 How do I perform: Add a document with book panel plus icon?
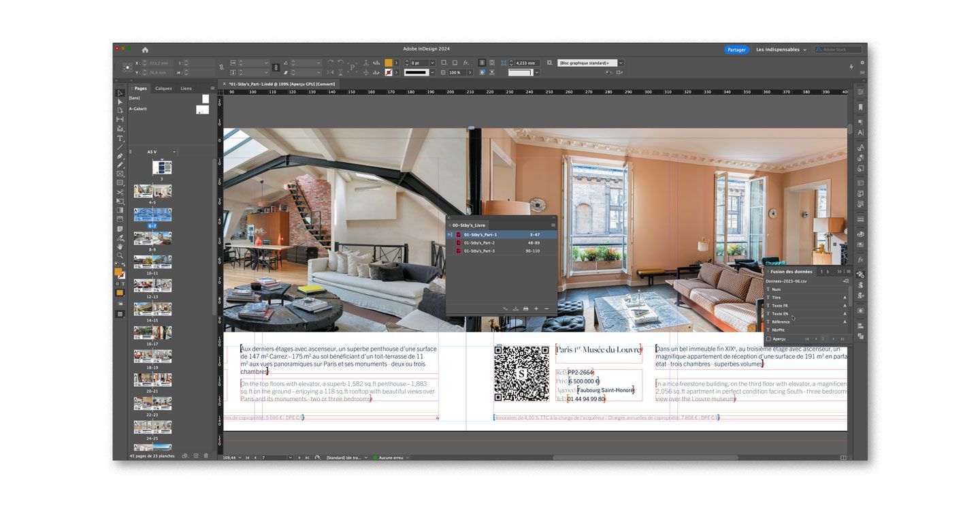pyautogui.click(x=536, y=308)
